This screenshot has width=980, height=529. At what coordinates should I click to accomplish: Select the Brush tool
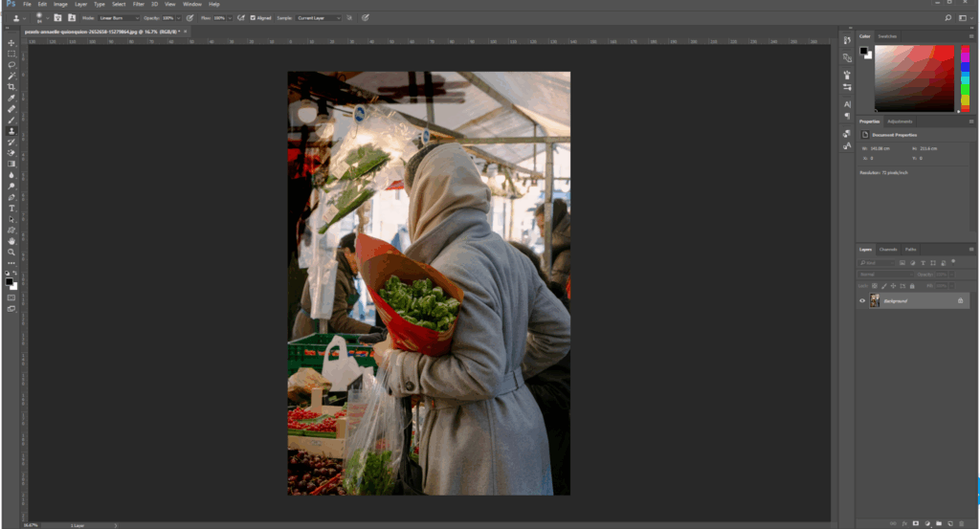(x=11, y=120)
